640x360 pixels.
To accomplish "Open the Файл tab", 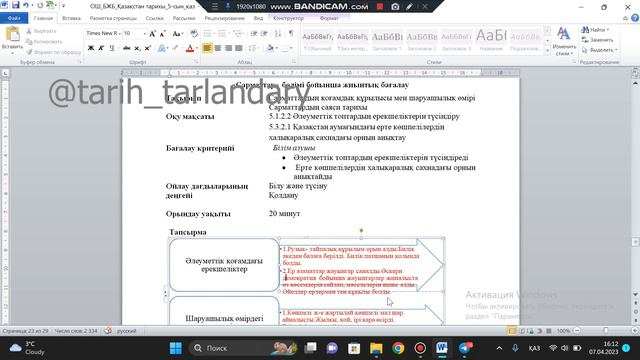I will pos(14,18).
